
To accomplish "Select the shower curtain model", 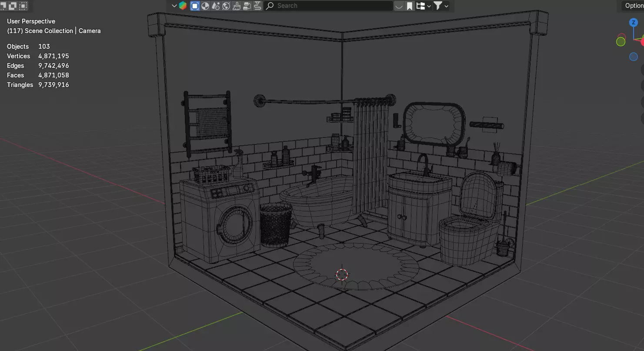I will (370, 157).
